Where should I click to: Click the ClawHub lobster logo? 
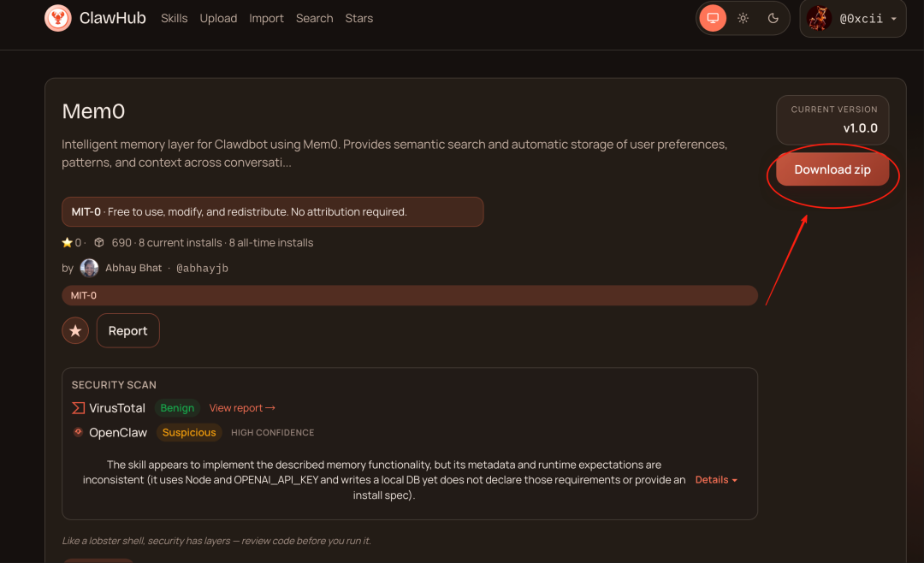tap(58, 18)
